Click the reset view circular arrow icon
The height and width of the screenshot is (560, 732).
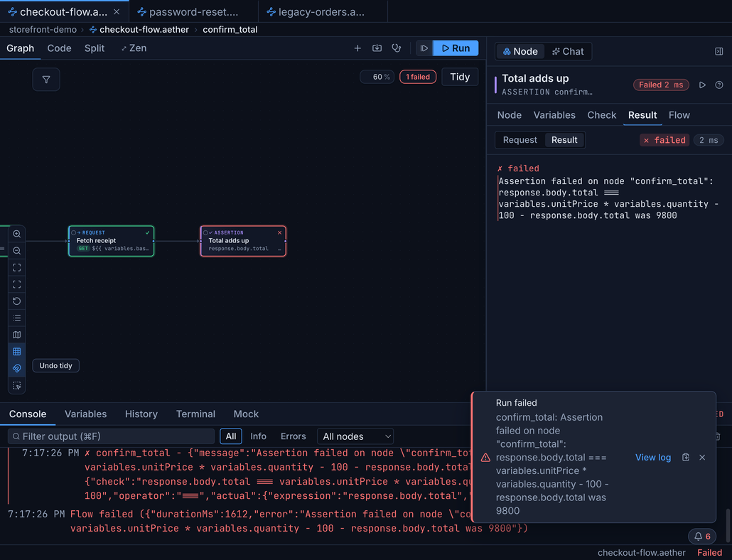pos(17,301)
